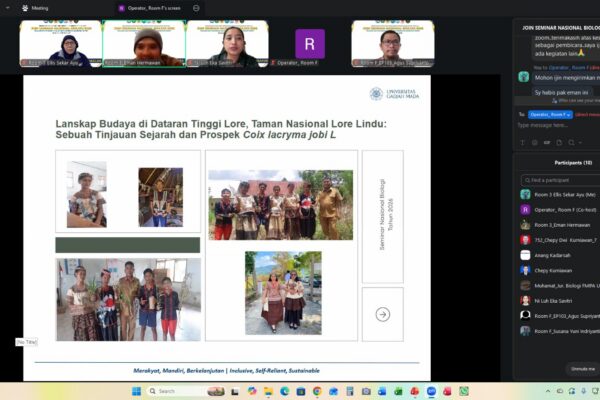Open the Copilot icon on taskbar

[x=252, y=391]
